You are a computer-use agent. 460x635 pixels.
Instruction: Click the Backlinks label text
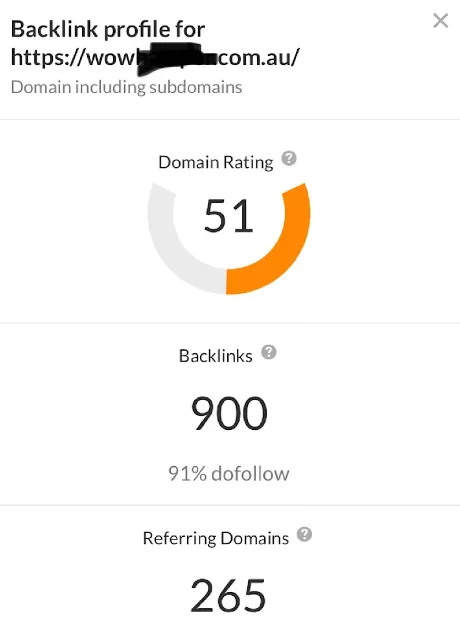tap(216, 356)
